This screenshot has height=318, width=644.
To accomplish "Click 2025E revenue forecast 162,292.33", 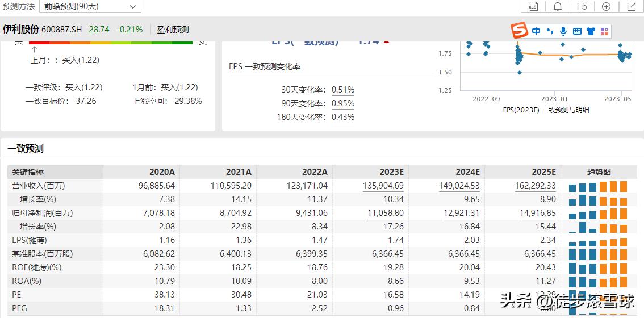I will tap(535, 186).
